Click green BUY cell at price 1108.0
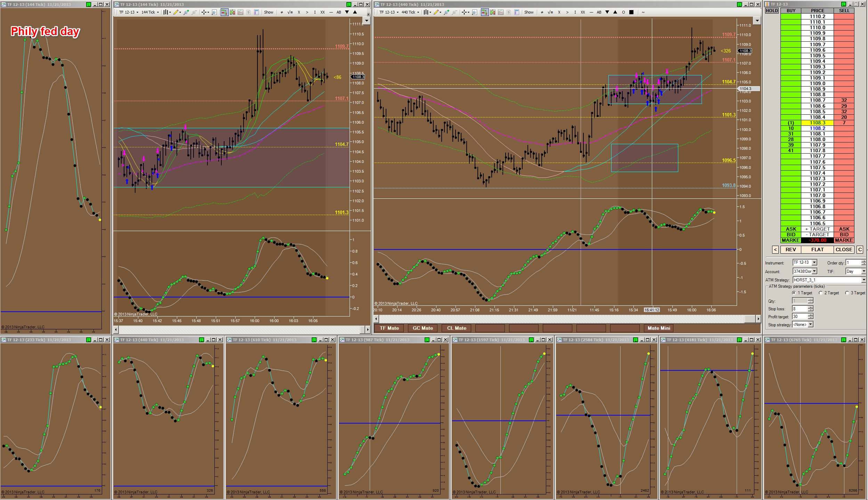The height and width of the screenshot is (500, 868). 791,139
